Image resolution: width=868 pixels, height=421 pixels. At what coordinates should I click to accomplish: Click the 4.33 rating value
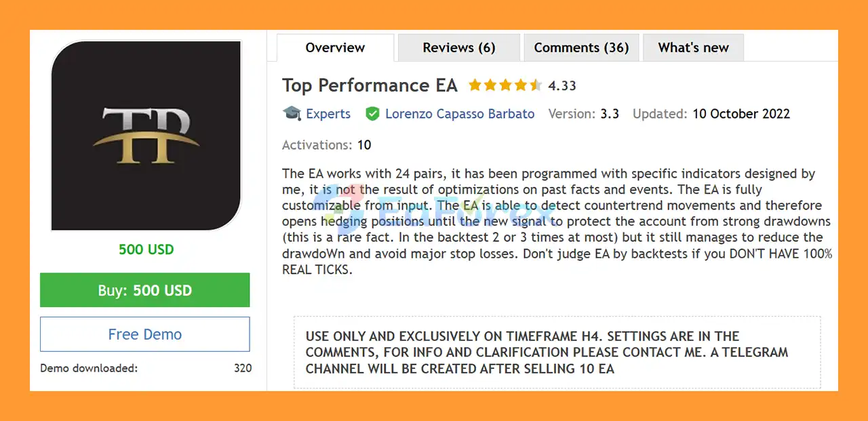[562, 86]
